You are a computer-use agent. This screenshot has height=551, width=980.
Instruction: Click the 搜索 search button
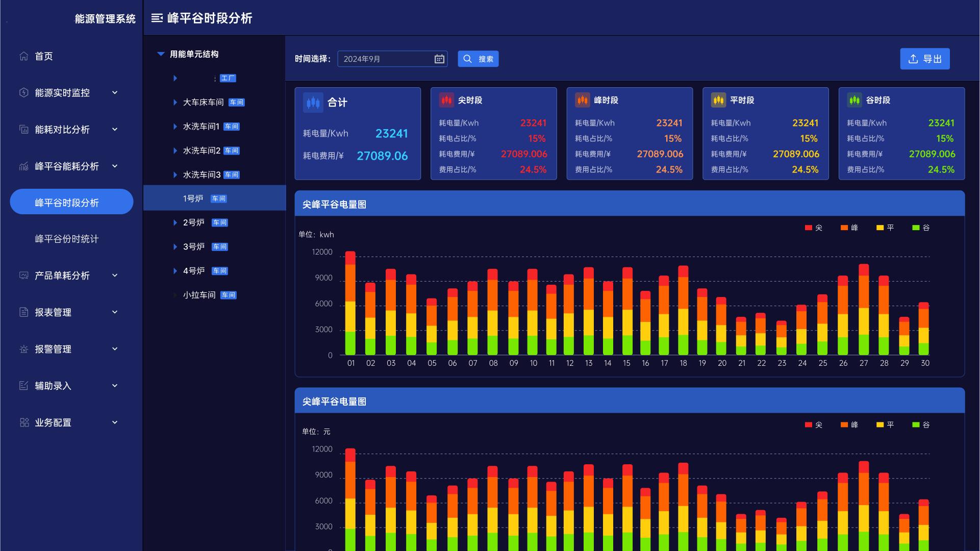[478, 59]
